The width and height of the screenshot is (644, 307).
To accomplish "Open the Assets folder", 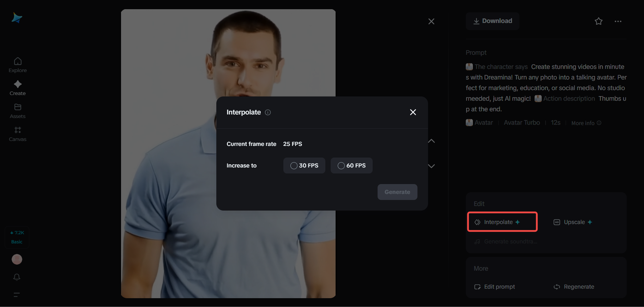I will pos(18,111).
